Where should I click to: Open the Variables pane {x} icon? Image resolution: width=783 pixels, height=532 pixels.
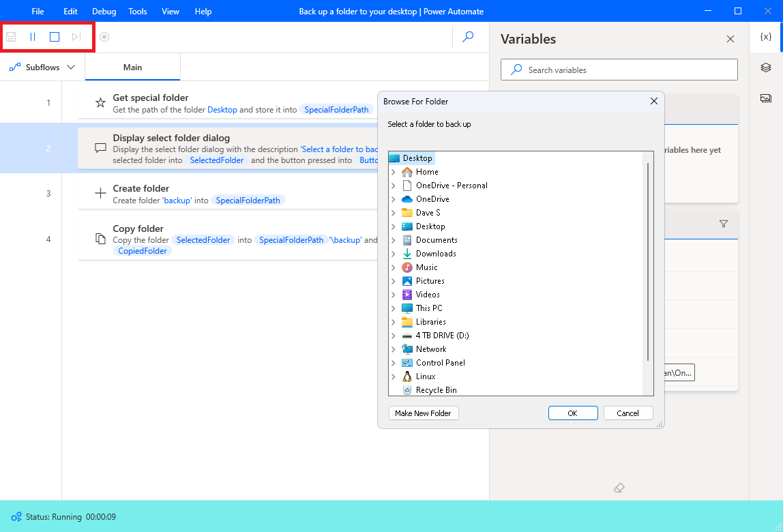point(765,36)
